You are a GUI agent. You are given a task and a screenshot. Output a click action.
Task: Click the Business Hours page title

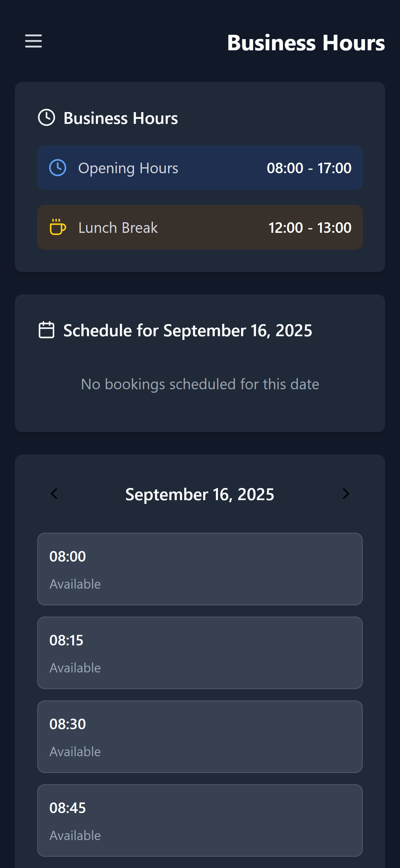[306, 43]
